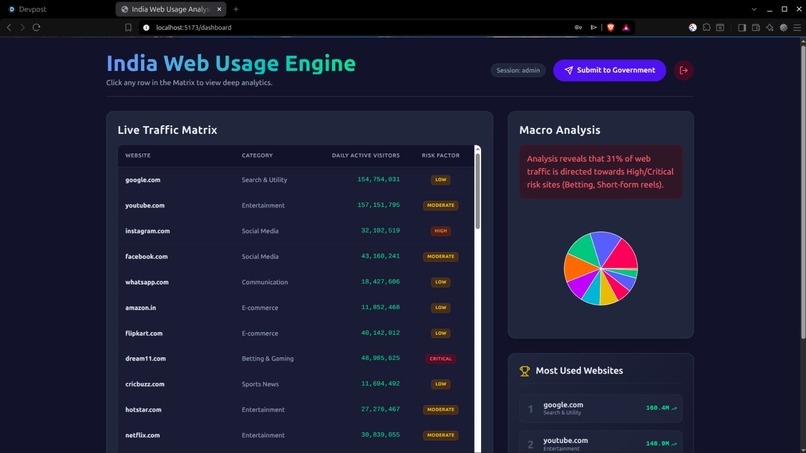Viewport: 806px width, 453px height.
Task: Click the netflix.com row
Action: pos(296,435)
